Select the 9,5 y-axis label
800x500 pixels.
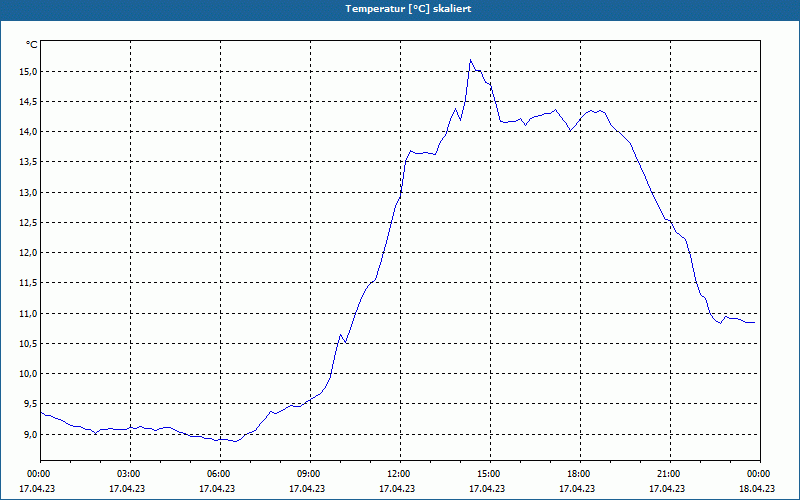click(x=33, y=404)
